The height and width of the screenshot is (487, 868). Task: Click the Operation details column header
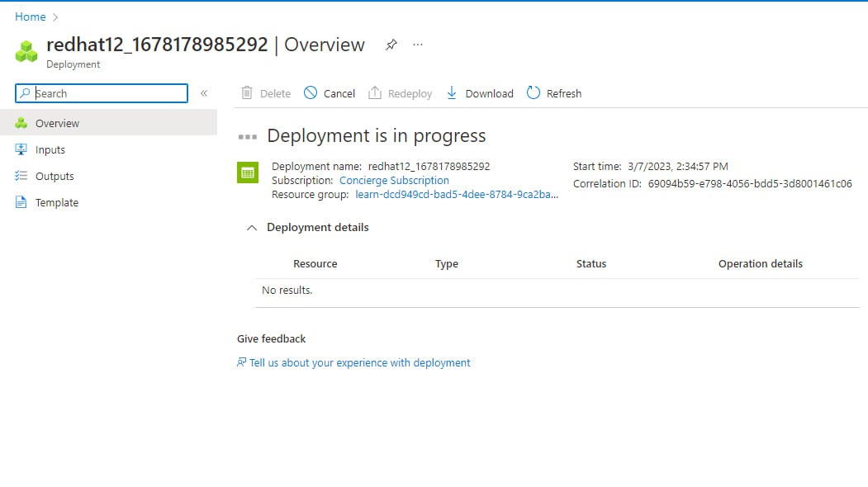click(761, 264)
